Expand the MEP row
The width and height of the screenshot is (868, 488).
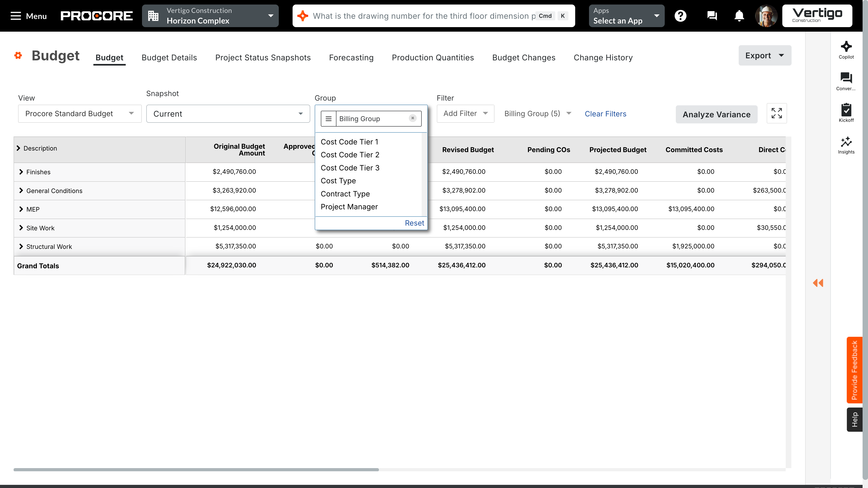pos(21,209)
